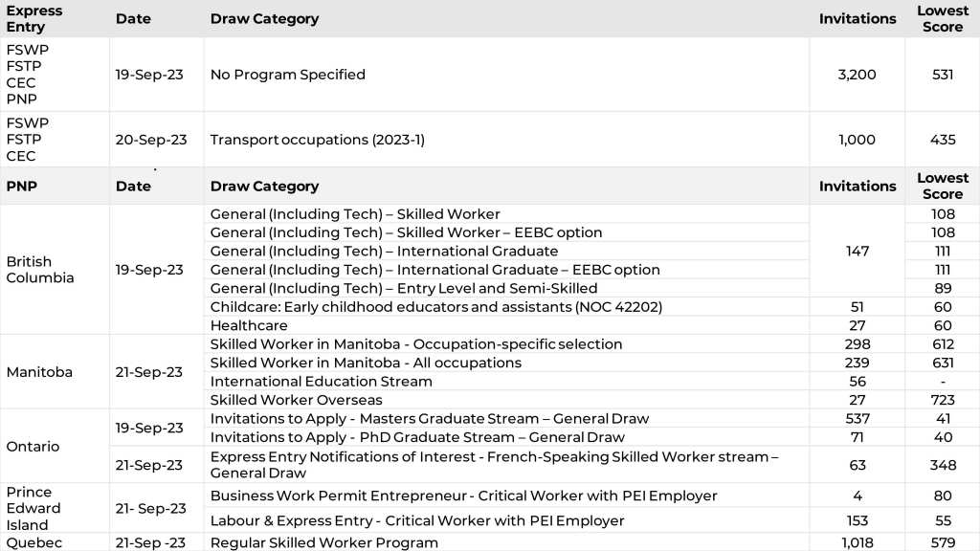The height and width of the screenshot is (551, 980).
Task: Click the PNP header cell
Action: tap(22, 186)
